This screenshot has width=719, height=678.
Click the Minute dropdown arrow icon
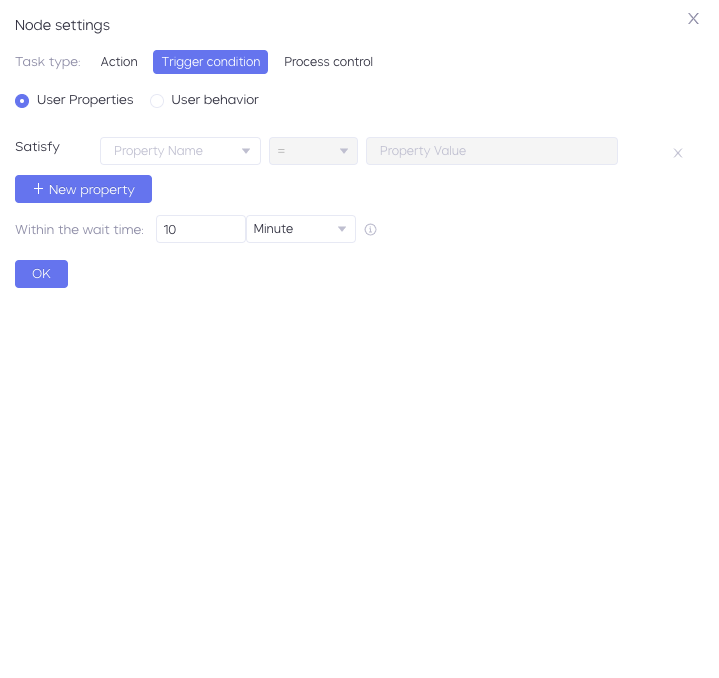coord(342,229)
